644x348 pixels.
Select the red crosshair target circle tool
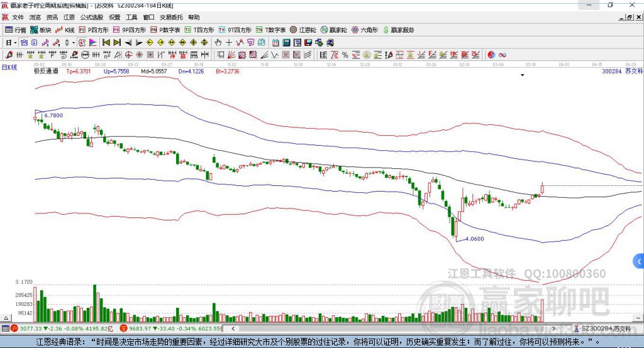tap(128, 55)
